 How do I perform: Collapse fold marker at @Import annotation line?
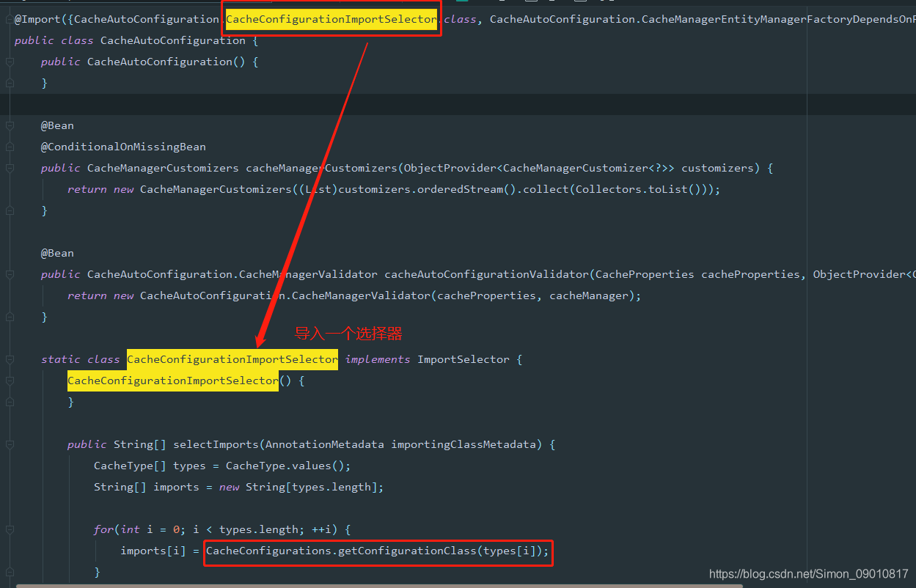click(x=10, y=20)
